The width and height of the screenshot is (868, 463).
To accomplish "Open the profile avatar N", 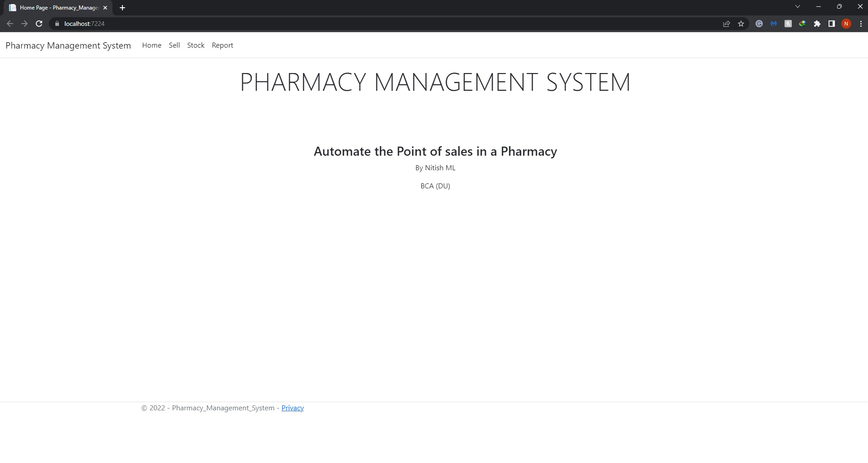I will point(846,24).
